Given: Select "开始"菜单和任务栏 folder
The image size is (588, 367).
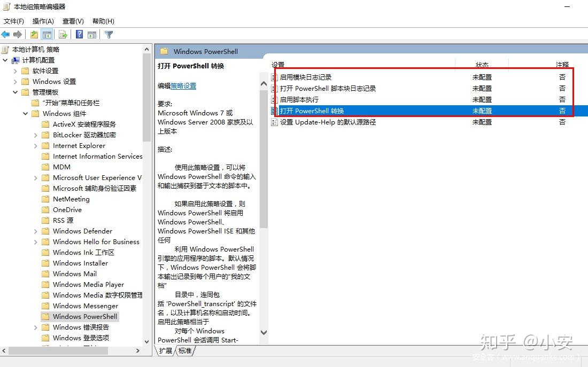Looking at the screenshot, I should click(x=71, y=103).
